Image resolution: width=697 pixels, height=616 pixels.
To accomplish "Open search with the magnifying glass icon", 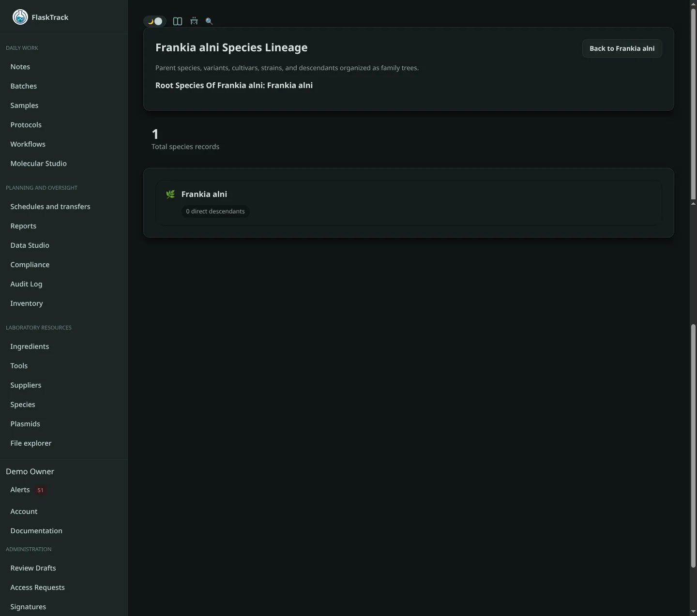I will click(209, 21).
